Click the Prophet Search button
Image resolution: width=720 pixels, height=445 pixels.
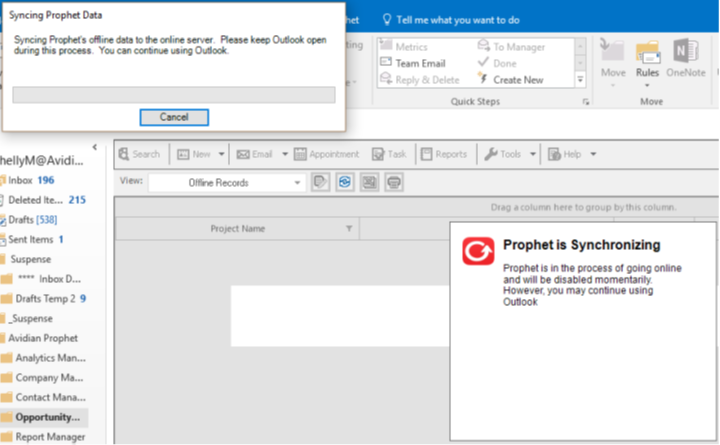tap(139, 154)
